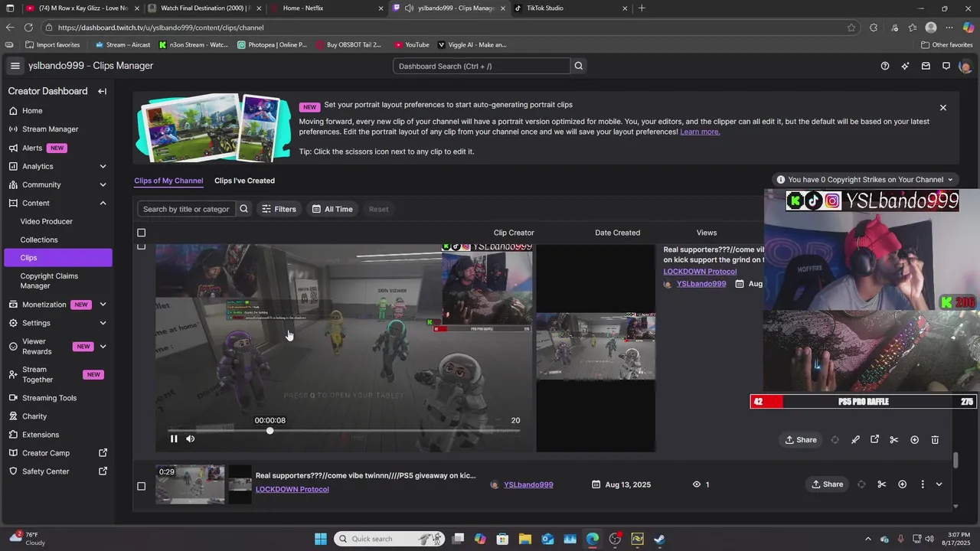Click the Filters button
Screen dimensions: 980x551
279,209
